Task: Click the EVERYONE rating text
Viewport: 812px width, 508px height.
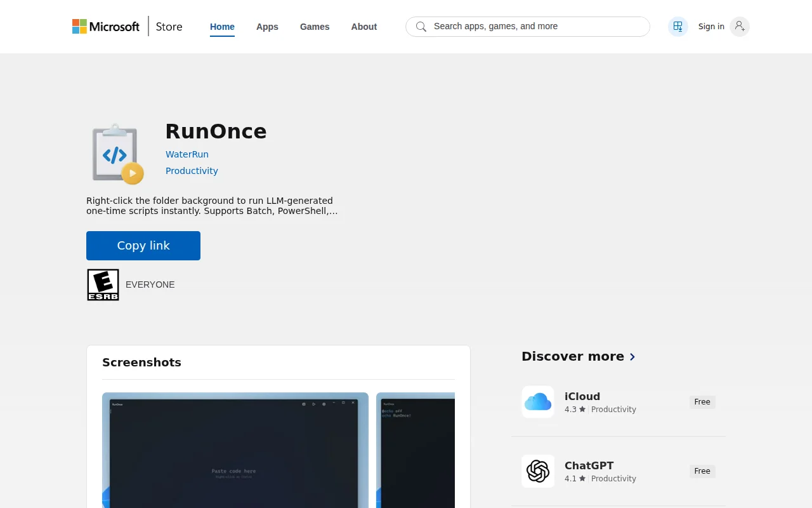Action: [x=150, y=284]
